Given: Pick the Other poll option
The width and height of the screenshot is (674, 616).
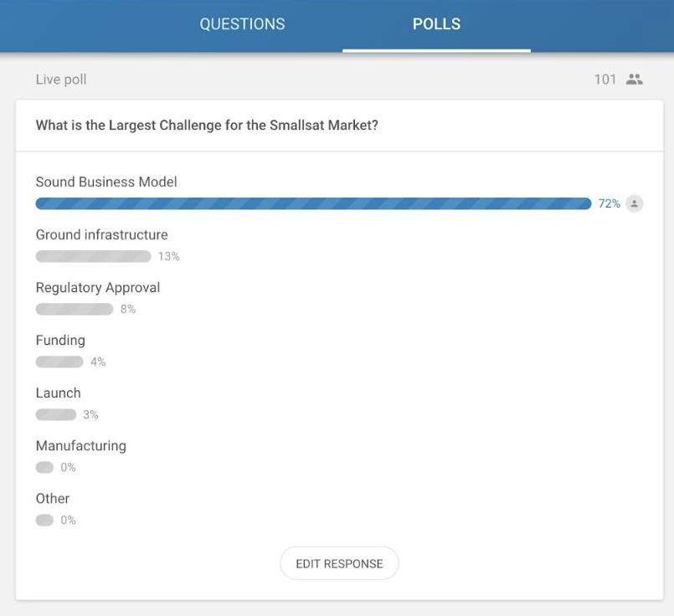Looking at the screenshot, I should (52, 498).
